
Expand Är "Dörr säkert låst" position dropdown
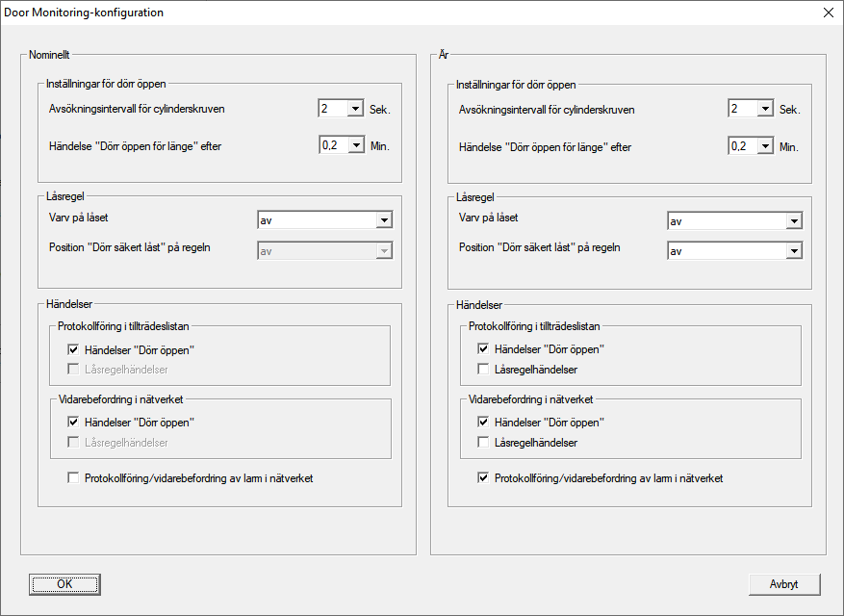[x=793, y=250]
